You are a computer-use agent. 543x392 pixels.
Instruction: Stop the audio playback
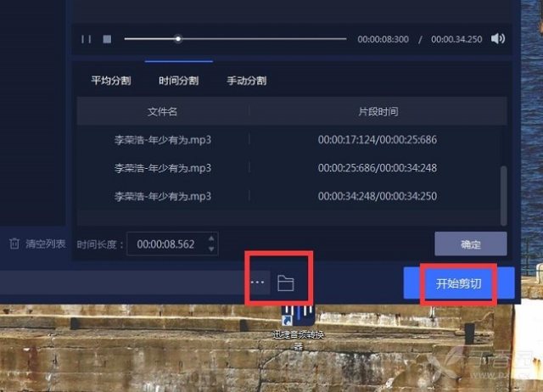click(x=107, y=39)
